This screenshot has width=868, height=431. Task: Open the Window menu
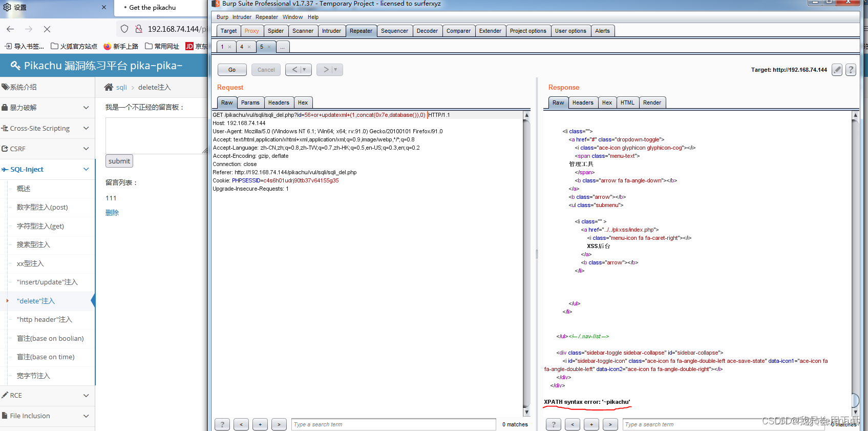(x=292, y=17)
